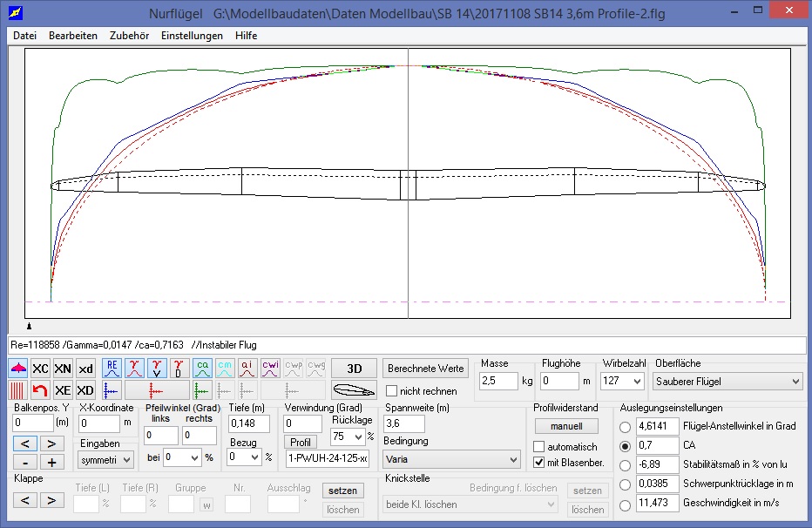Click the XN toolbar icon
This screenshot has width=812, height=528.
tap(63, 369)
